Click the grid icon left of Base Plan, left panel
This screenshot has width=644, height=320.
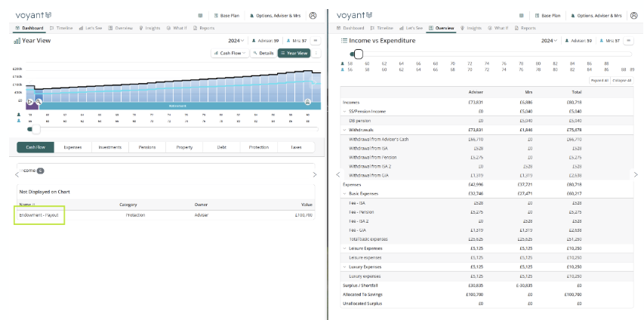(x=199, y=15)
